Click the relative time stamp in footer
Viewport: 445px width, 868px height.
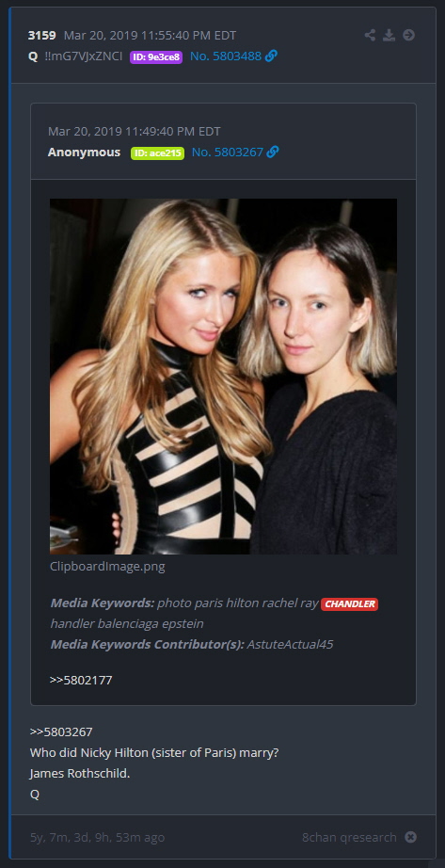tap(97, 837)
